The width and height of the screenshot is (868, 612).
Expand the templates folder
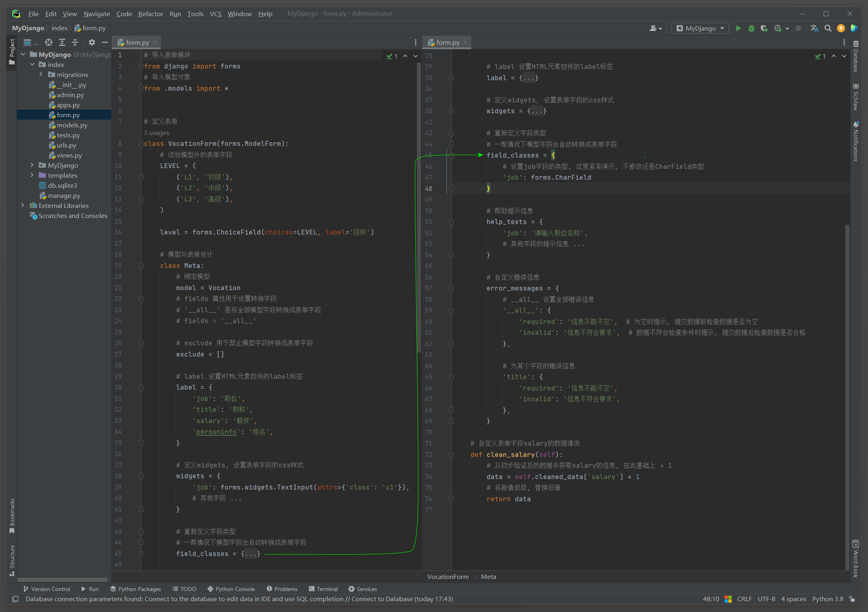32,175
